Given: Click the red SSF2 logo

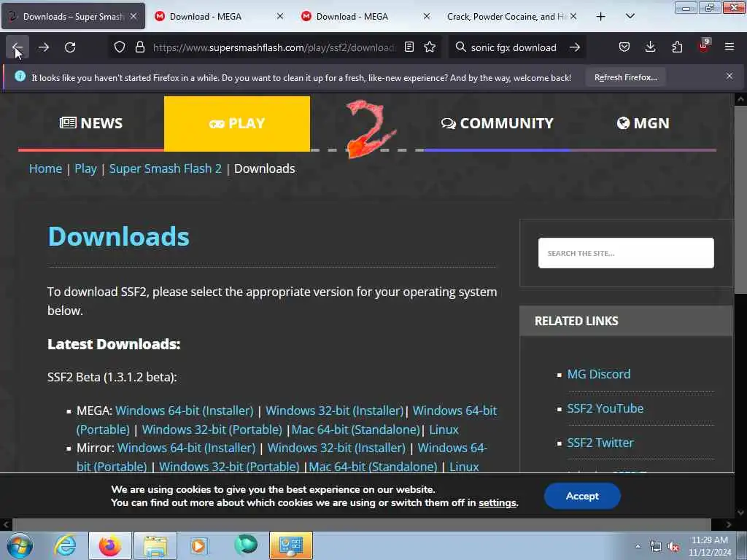Looking at the screenshot, I should tap(370, 128).
